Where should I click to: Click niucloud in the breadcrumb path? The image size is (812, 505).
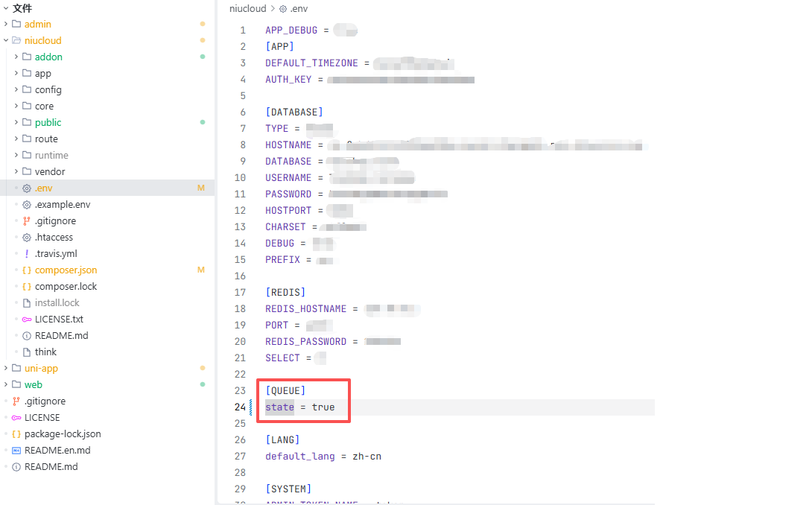(x=247, y=9)
